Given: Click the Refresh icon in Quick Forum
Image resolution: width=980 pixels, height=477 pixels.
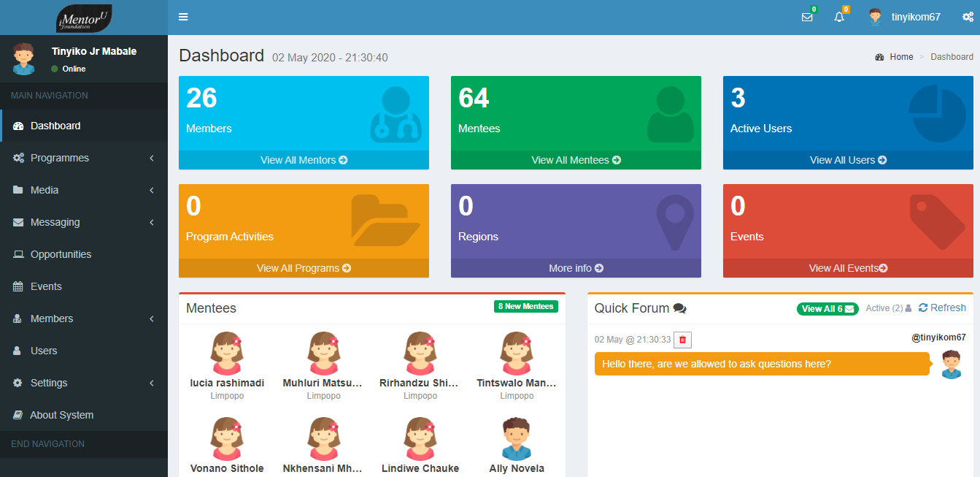Looking at the screenshot, I should [942, 308].
